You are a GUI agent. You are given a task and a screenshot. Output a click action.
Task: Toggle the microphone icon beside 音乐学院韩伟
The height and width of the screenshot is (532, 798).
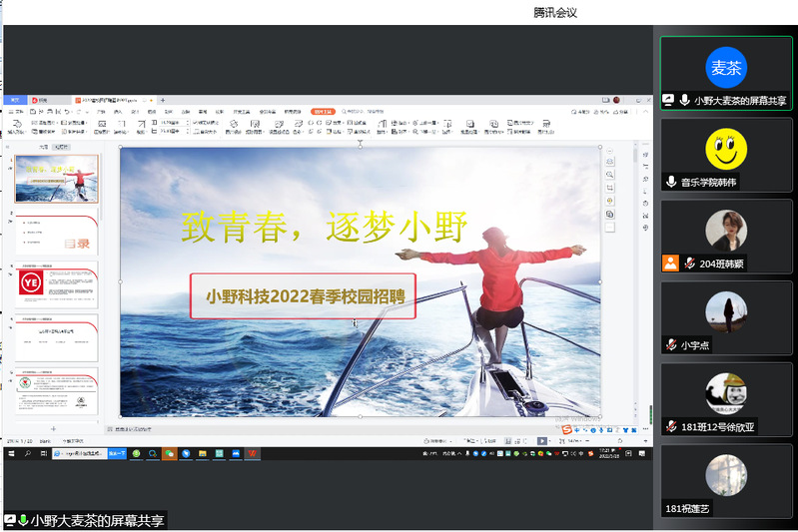[x=671, y=182]
